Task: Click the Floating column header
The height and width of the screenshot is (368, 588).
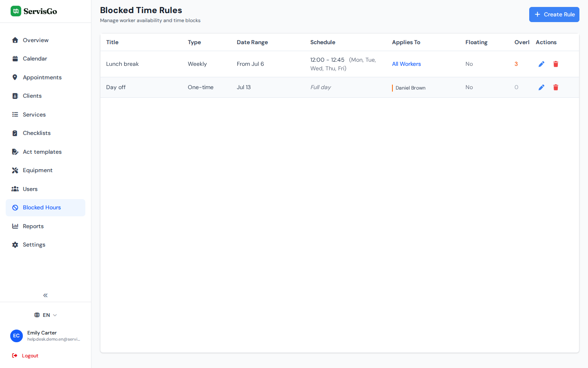Action: tap(477, 42)
